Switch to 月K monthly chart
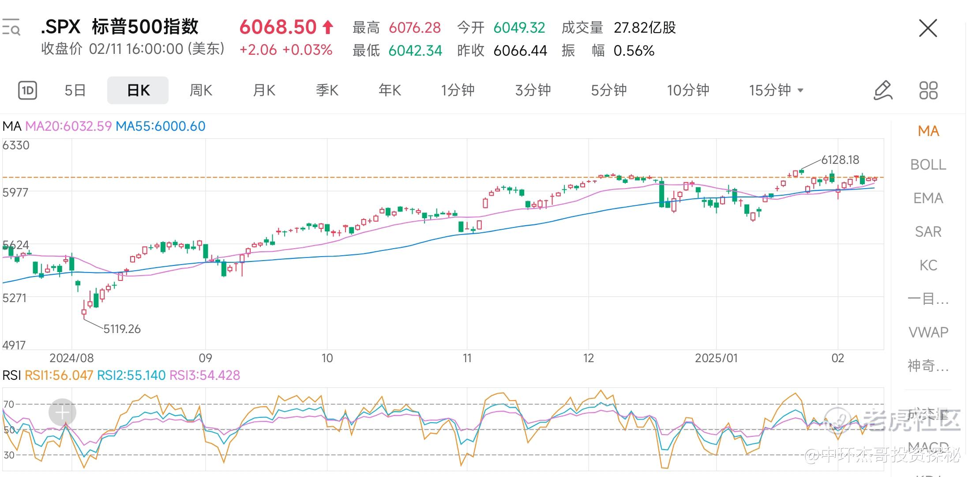980x477 pixels. pyautogui.click(x=264, y=91)
